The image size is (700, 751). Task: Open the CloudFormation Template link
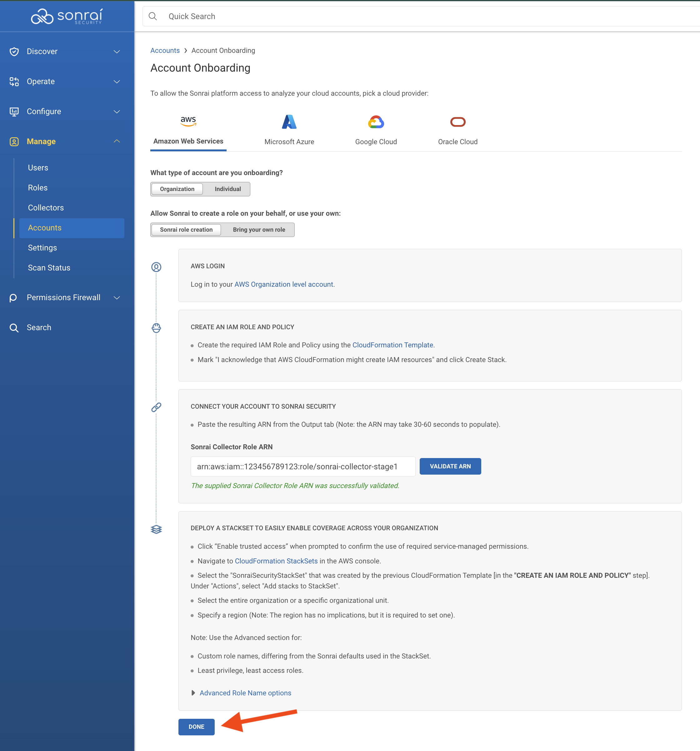[393, 345]
